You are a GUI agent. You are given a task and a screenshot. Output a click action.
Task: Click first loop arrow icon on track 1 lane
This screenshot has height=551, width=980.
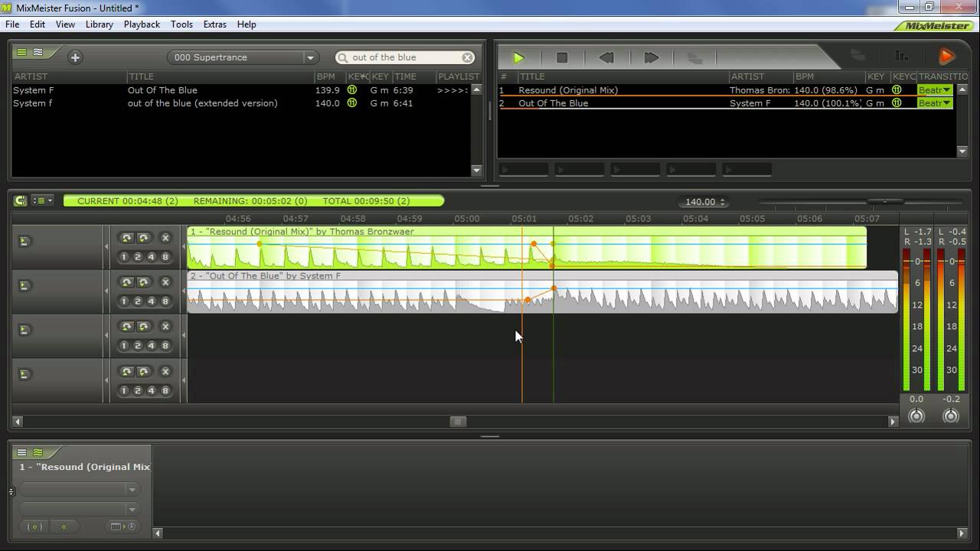click(127, 238)
